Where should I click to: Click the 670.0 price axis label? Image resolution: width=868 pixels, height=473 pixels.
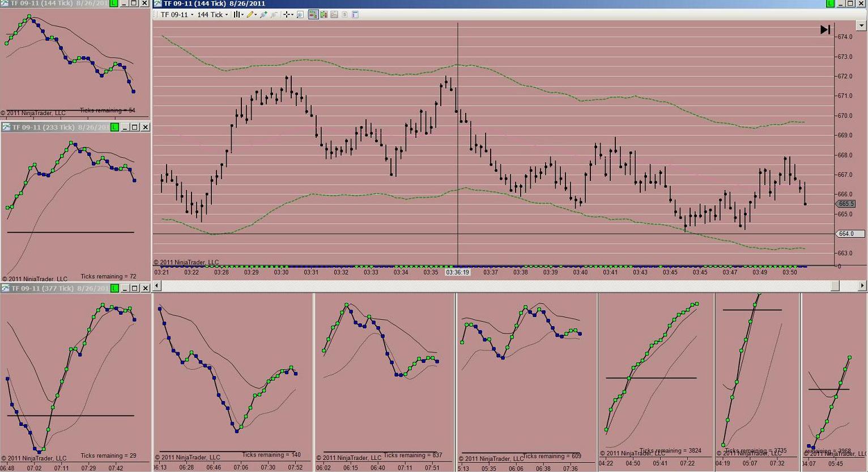tap(845, 116)
